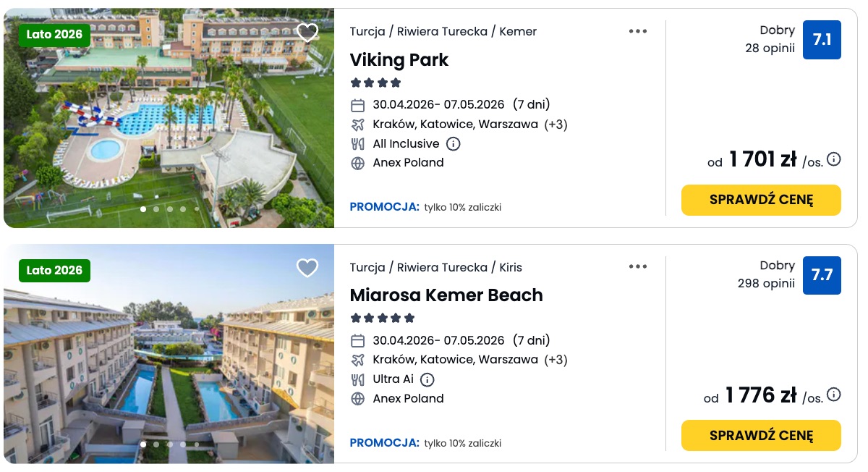Click the calendar icon beside Miarosa travel dates
Viewport: 868px width, 472px height.
point(357,340)
